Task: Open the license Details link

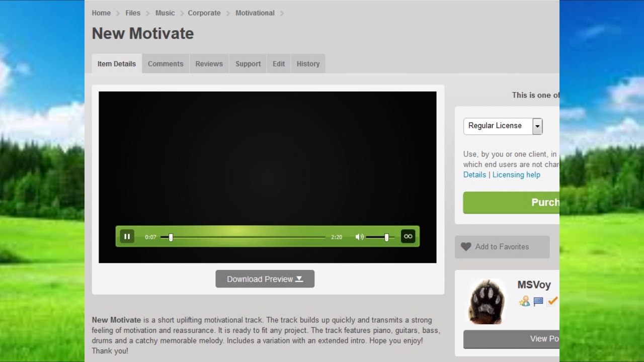Action: click(x=474, y=174)
